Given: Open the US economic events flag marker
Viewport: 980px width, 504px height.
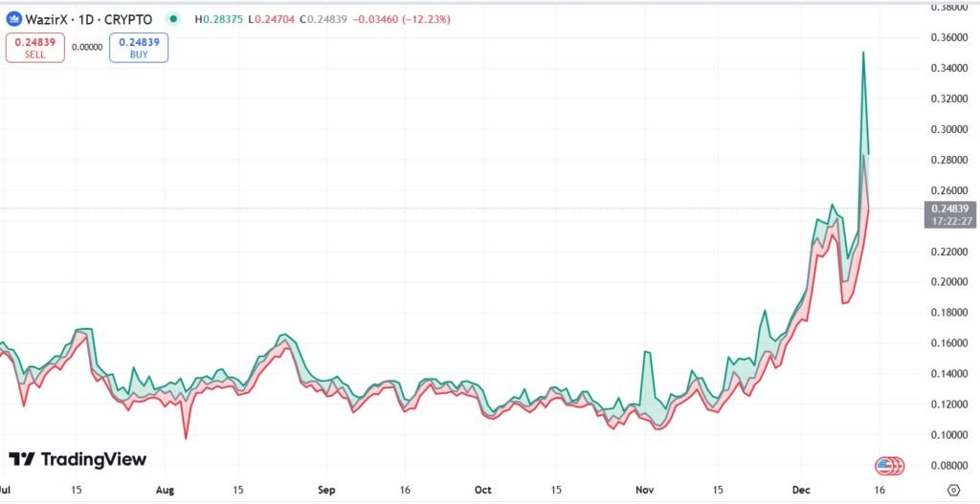Looking at the screenshot, I should pos(888,466).
